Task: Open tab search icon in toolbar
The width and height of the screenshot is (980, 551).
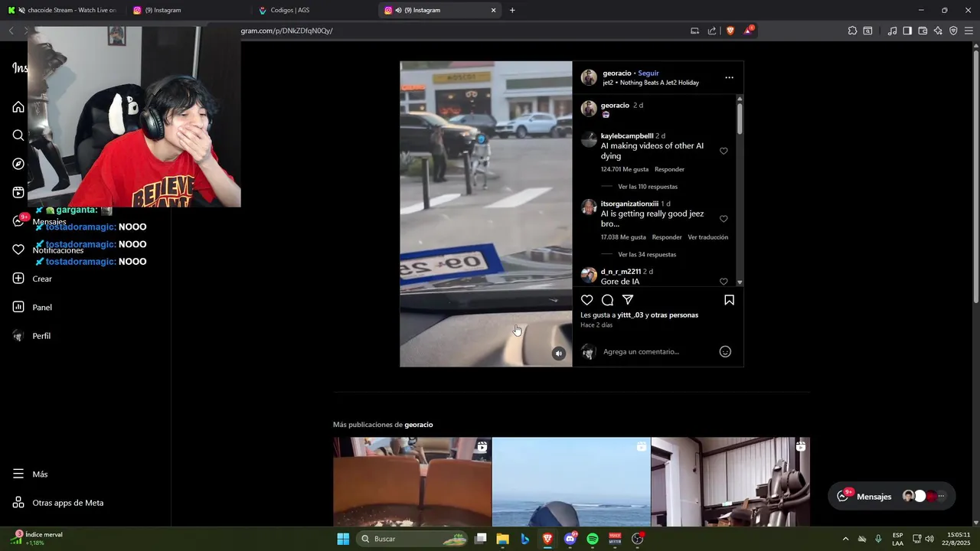Action: pyautogui.click(x=867, y=31)
